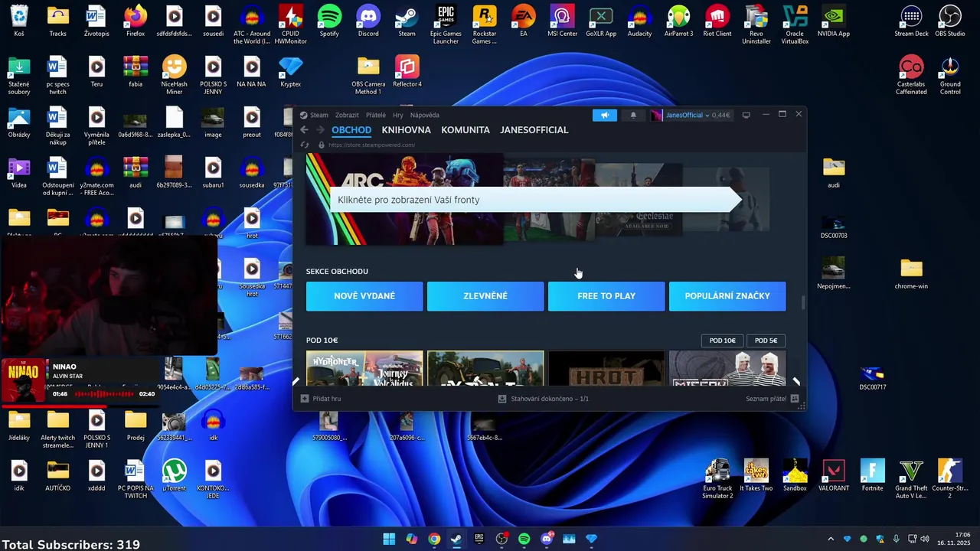The image size is (980, 551).
Task: Select µTorrent desktop icon
Action: click(174, 476)
